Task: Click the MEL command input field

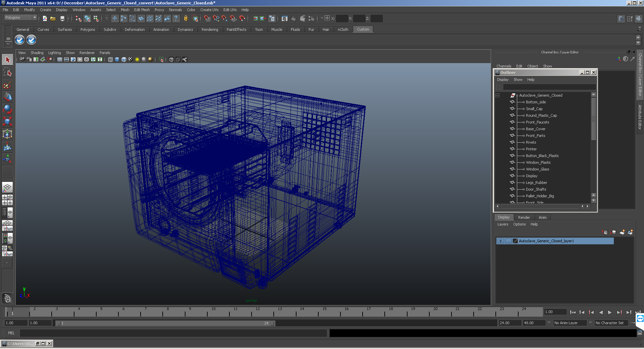Action: (x=173, y=333)
